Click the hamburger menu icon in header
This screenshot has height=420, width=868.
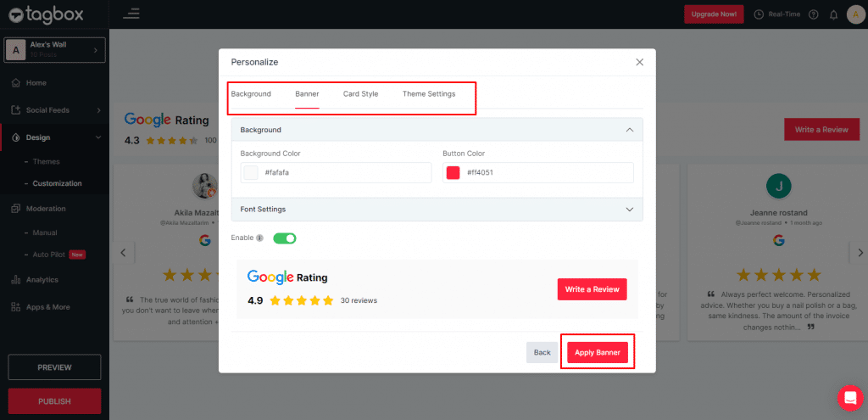tap(131, 14)
